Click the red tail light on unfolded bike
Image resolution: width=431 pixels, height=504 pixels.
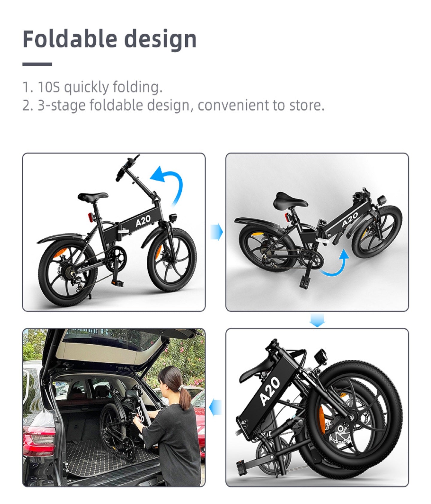coord(91,217)
